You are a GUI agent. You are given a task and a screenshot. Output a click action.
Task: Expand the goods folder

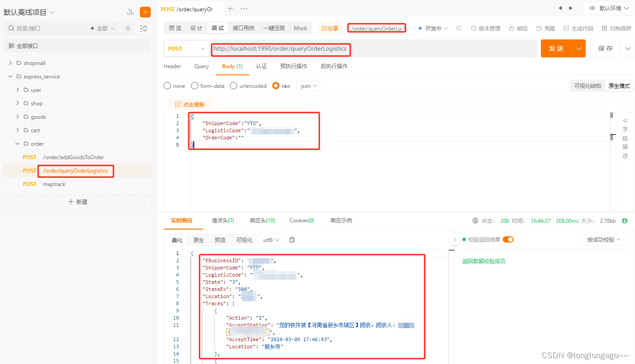pos(18,117)
